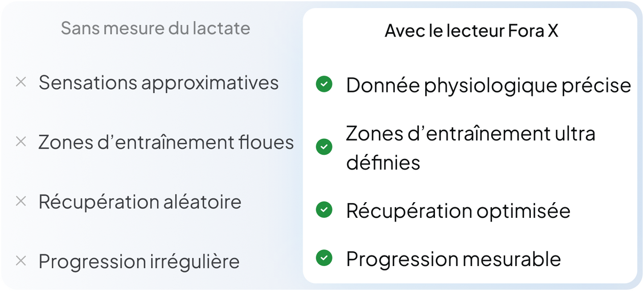This screenshot has width=644, height=291.
Task: Click green checkmark next to Récupération optimisée
Action: pos(324,210)
